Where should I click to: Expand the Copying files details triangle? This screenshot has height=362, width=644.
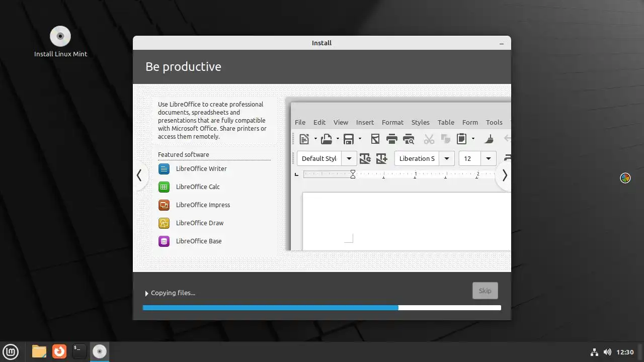[x=147, y=293]
